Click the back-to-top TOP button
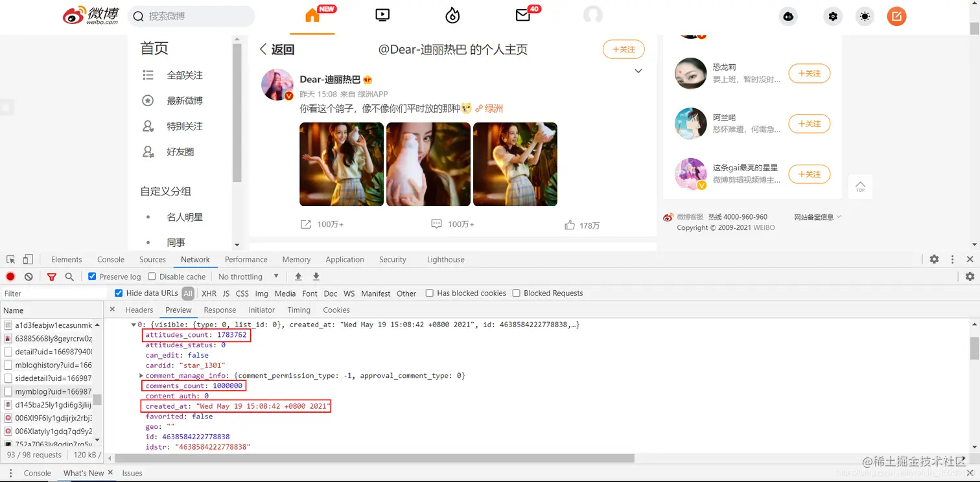The width and height of the screenshot is (980, 482). pos(860,187)
